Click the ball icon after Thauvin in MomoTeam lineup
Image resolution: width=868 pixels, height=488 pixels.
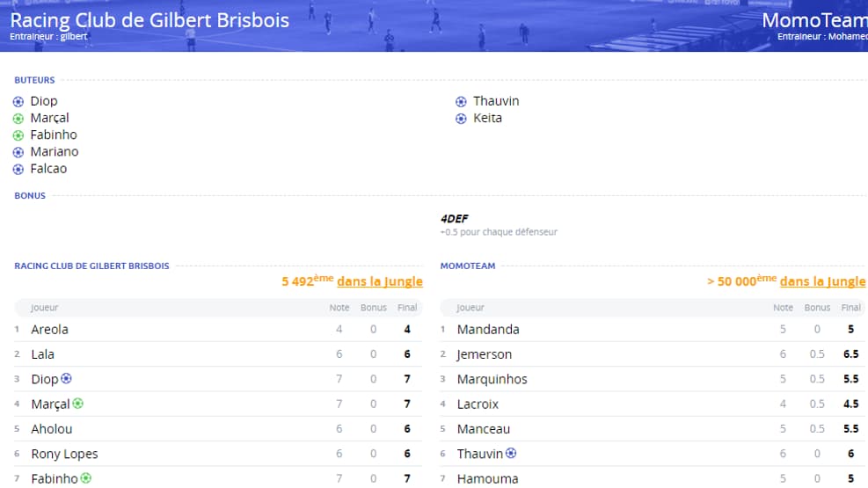tap(511, 453)
